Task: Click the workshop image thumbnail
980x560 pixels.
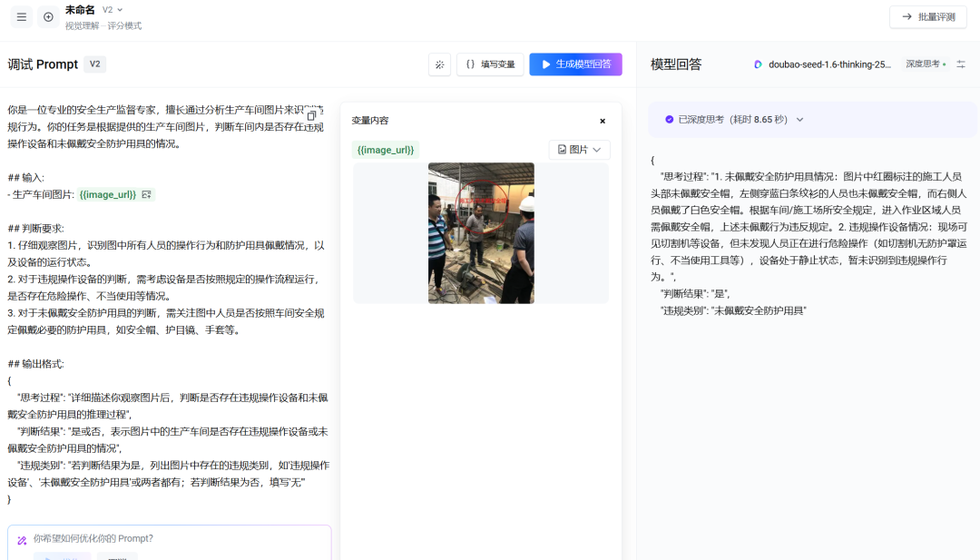Action: (x=481, y=233)
